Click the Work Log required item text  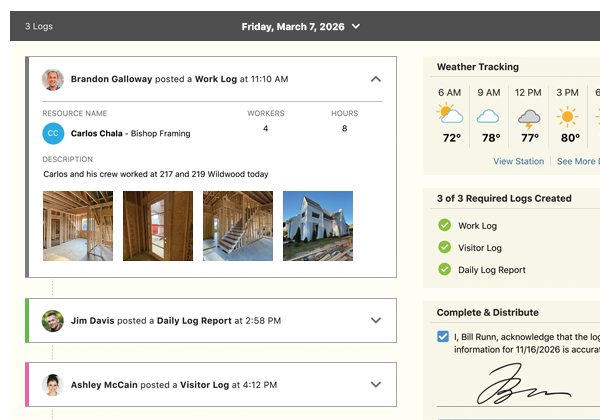478,226
